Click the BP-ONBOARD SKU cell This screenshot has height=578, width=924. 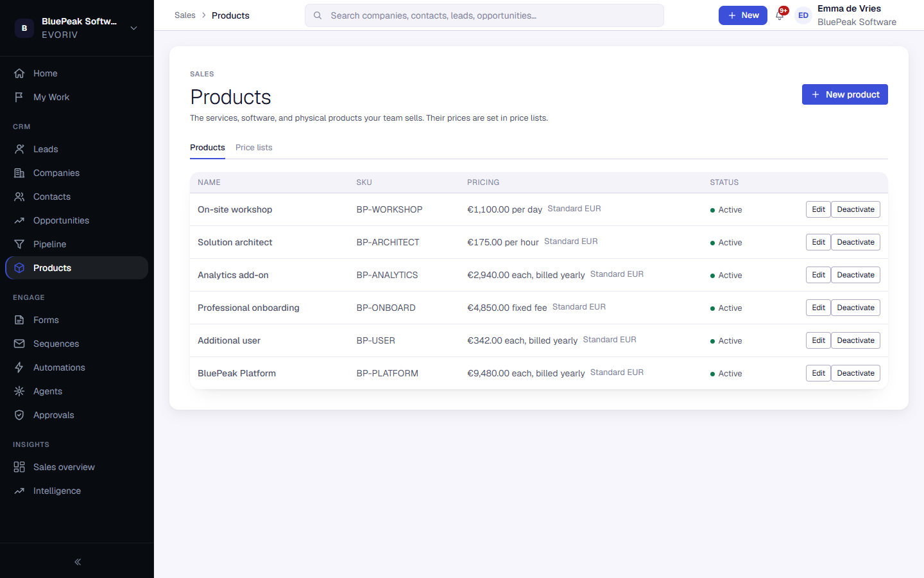386,308
